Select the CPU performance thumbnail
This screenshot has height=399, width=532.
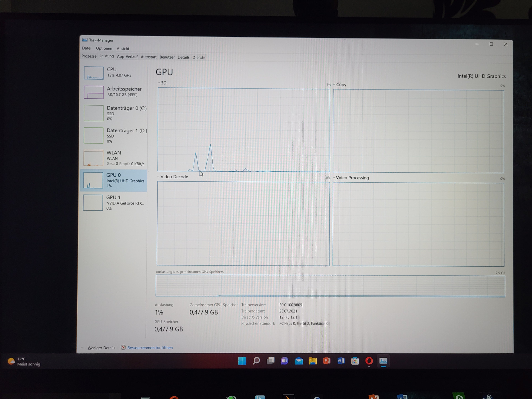94,73
